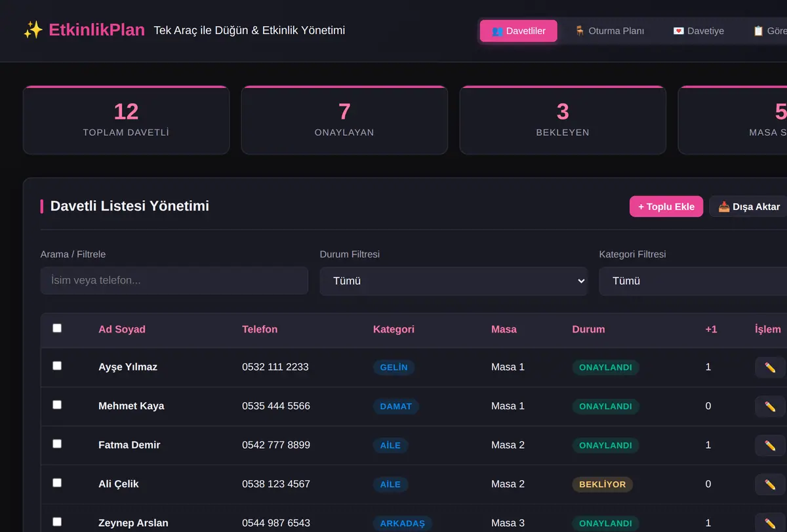Edit Ali Çelik entry via pencil icon

tap(770, 484)
